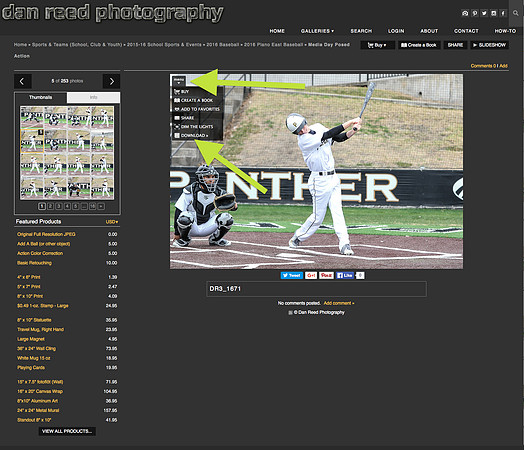The height and width of the screenshot is (450, 524).
Task: Select Add A Ball product
Action: (x=44, y=244)
